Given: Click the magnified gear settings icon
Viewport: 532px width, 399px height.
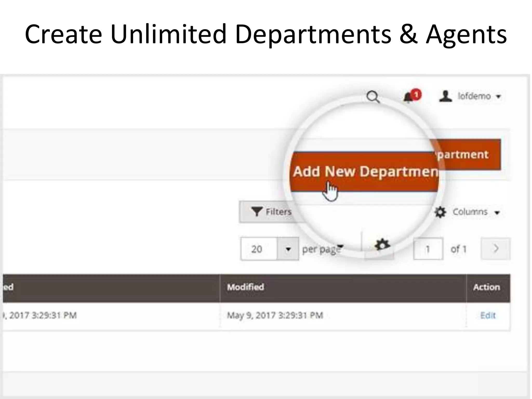Looking at the screenshot, I should tap(382, 245).
